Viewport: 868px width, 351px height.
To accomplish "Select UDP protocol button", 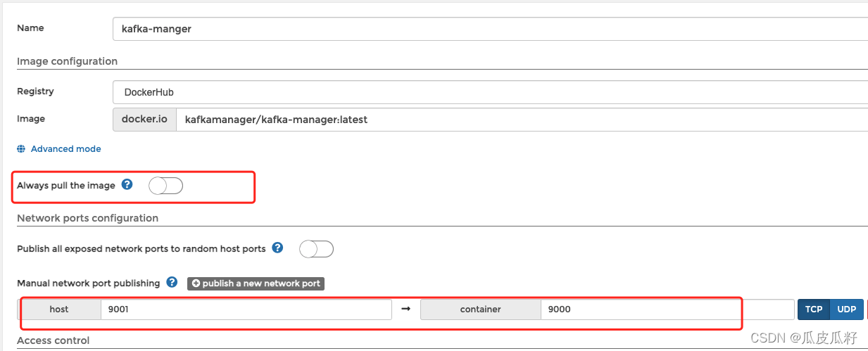I will pos(847,309).
